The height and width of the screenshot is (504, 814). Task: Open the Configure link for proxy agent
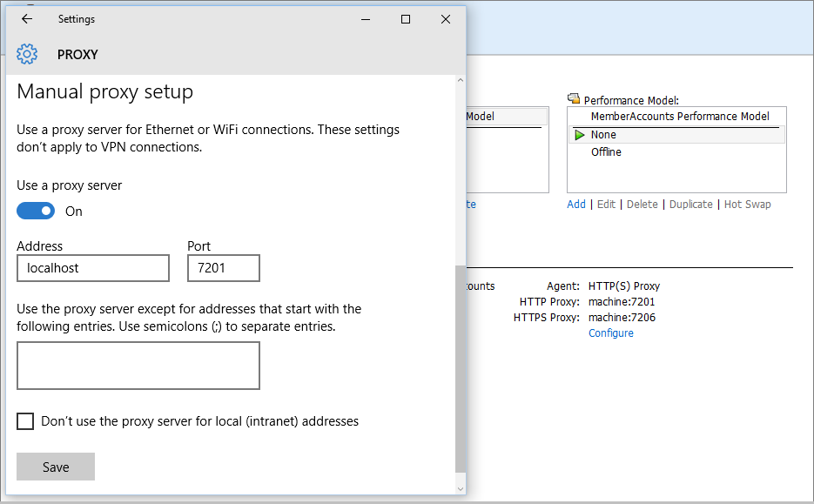pos(611,333)
